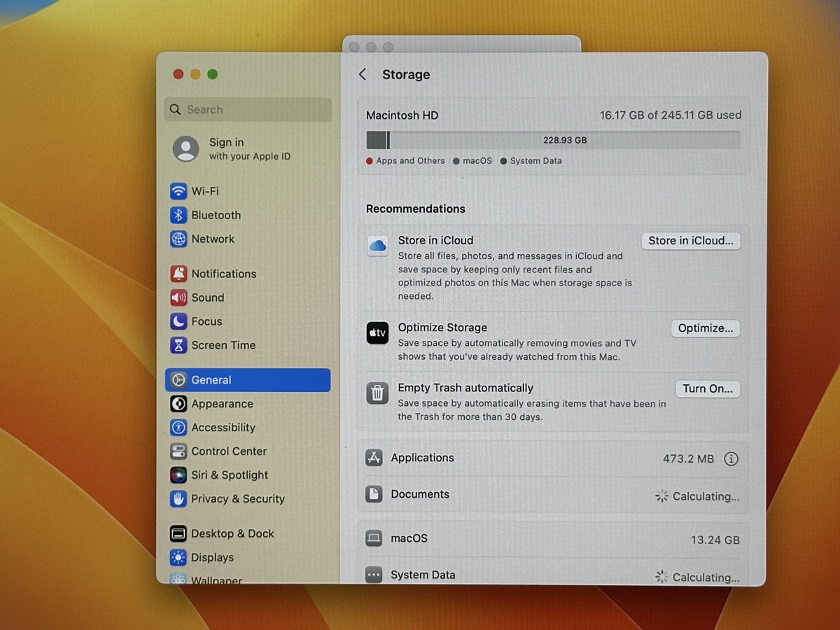Click Turn On... for Empty Trash
The height and width of the screenshot is (630, 840).
click(708, 388)
